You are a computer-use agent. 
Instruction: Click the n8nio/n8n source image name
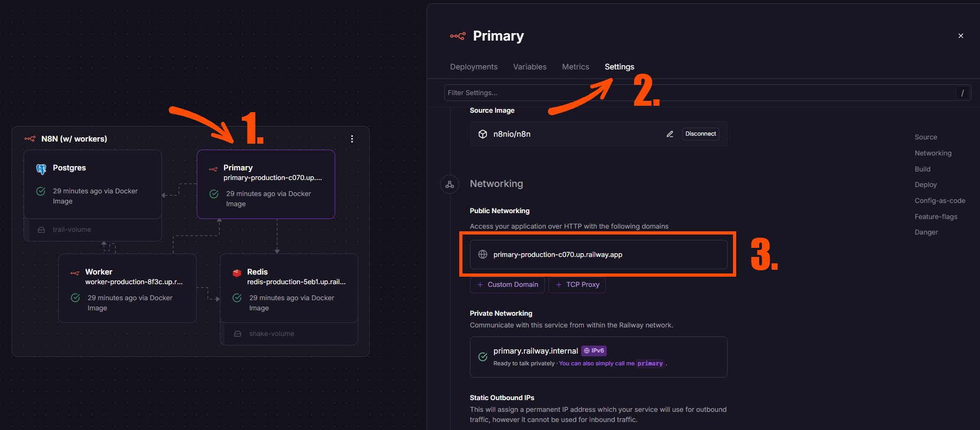512,134
